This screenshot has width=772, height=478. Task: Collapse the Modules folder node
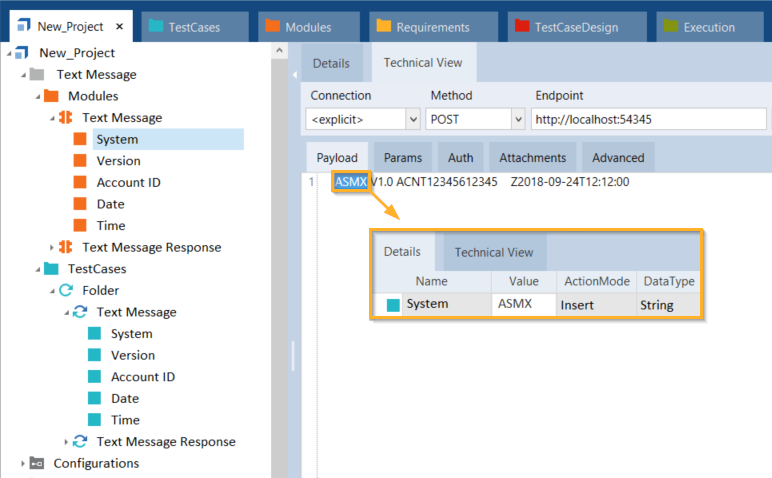click(x=38, y=96)
